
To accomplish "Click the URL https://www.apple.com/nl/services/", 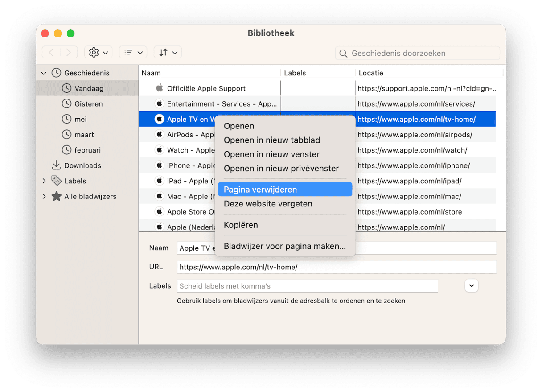I will coord(416,104).
